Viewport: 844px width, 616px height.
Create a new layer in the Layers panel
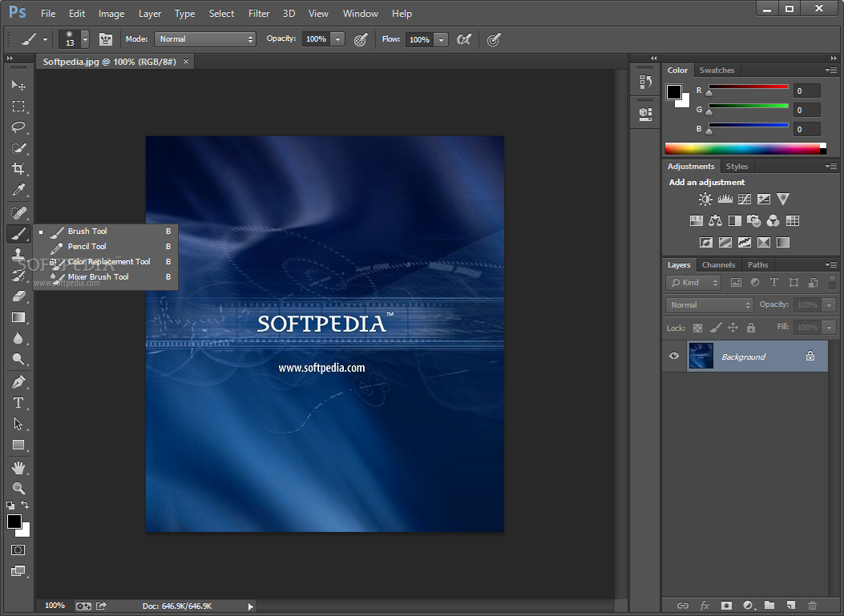[791, 606]
